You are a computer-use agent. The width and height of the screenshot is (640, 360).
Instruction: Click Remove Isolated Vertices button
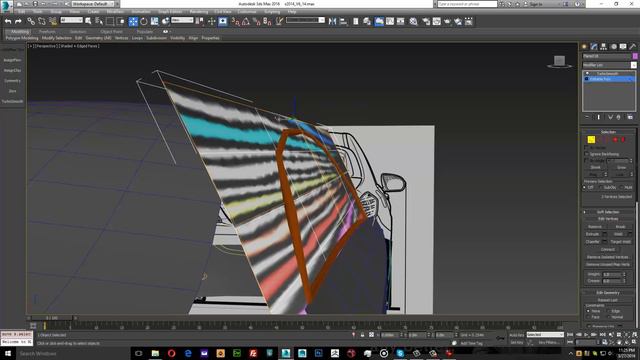coord(608,257)
